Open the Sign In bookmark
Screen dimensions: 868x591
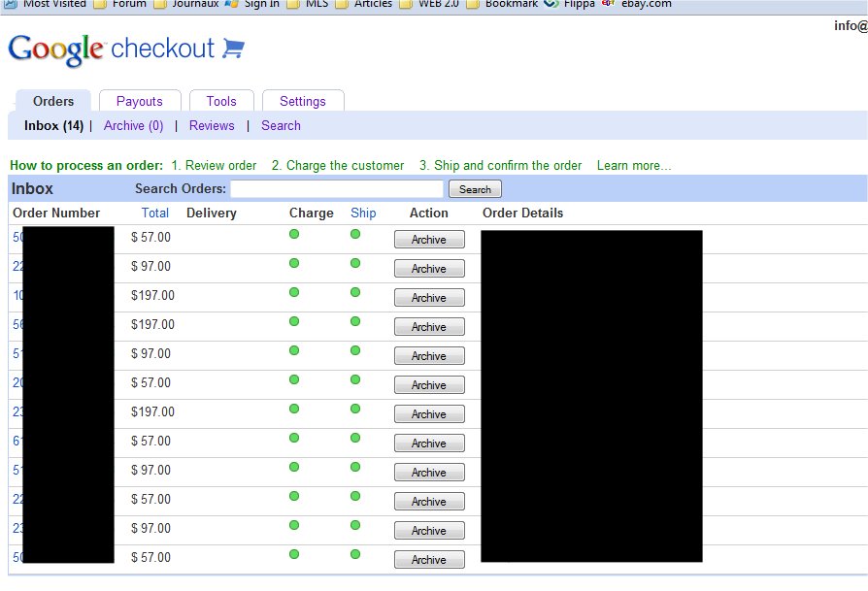[252, 4]
